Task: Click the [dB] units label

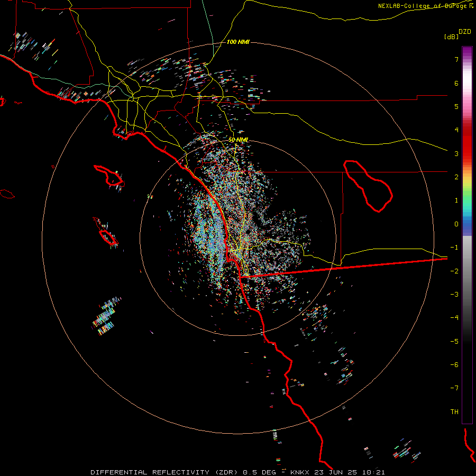Action: pos(451,36)
